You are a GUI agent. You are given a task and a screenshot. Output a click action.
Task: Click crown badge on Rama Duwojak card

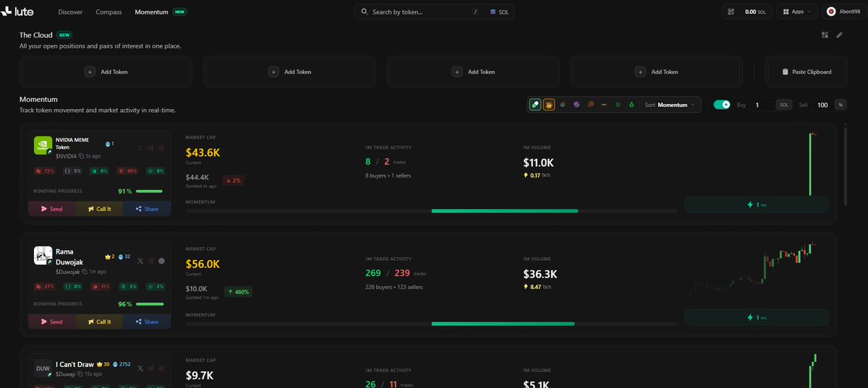point(110,256)
